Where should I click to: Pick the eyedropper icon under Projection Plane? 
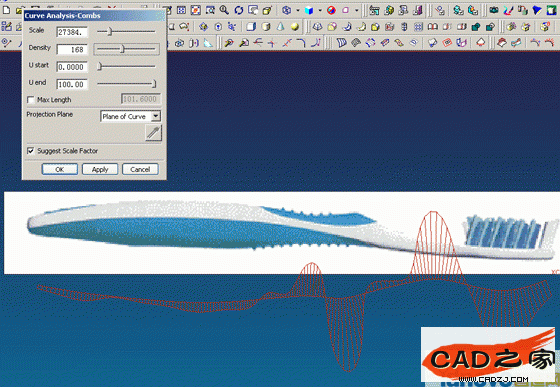(154, 133)
